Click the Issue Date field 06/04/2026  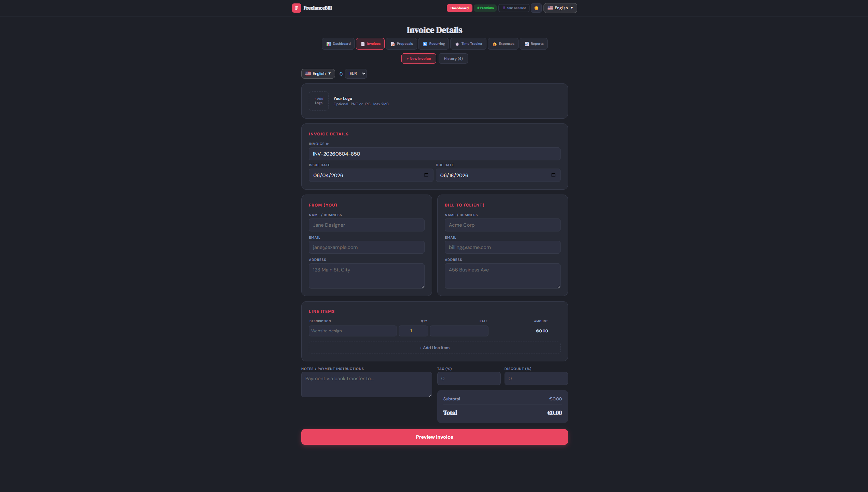(371, 175)
